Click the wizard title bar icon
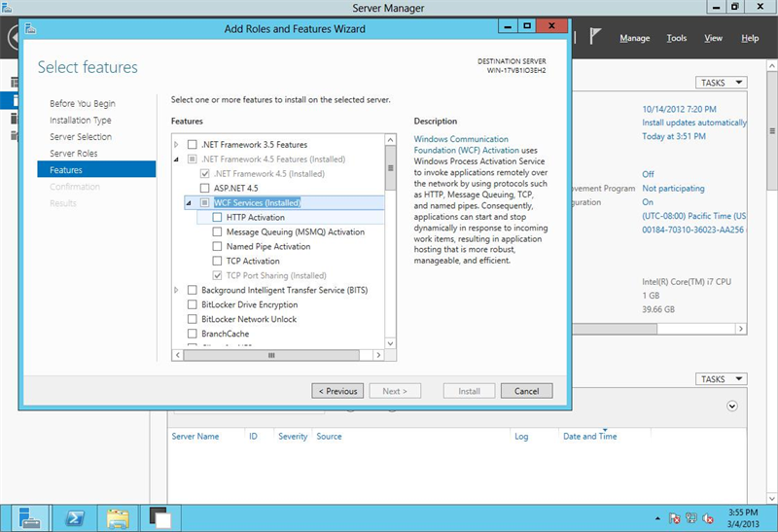 tap(30, 29)
